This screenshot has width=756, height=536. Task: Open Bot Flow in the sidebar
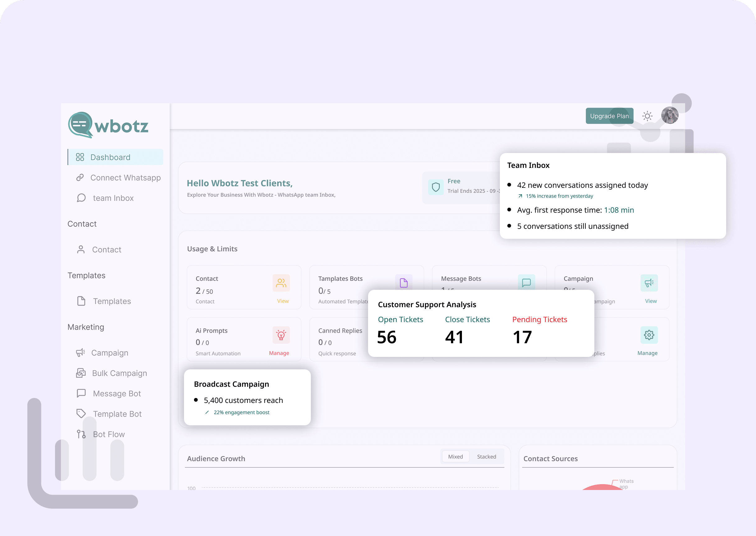pyautogui.click(x=108, y=434)
